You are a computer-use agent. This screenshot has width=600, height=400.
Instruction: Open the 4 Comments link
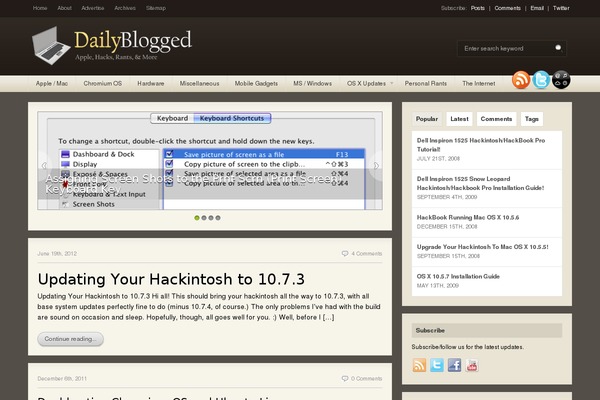[x=367, y=253]
